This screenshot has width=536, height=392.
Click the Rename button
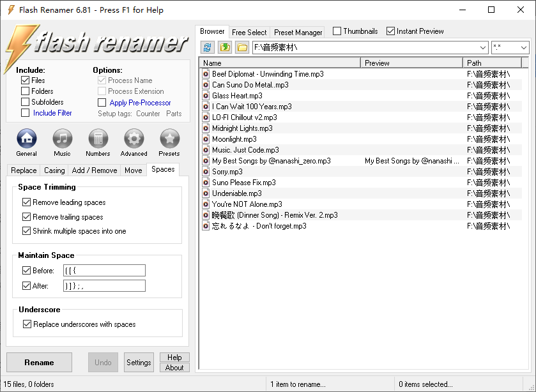tap(40, 362)
